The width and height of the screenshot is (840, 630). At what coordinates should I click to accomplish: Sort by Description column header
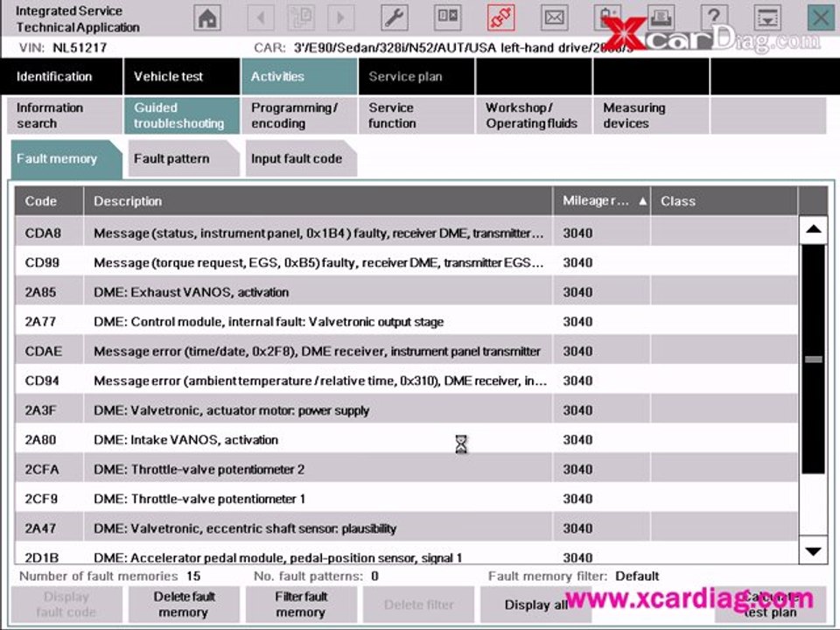pyautogui.click(x=318, y=201)
